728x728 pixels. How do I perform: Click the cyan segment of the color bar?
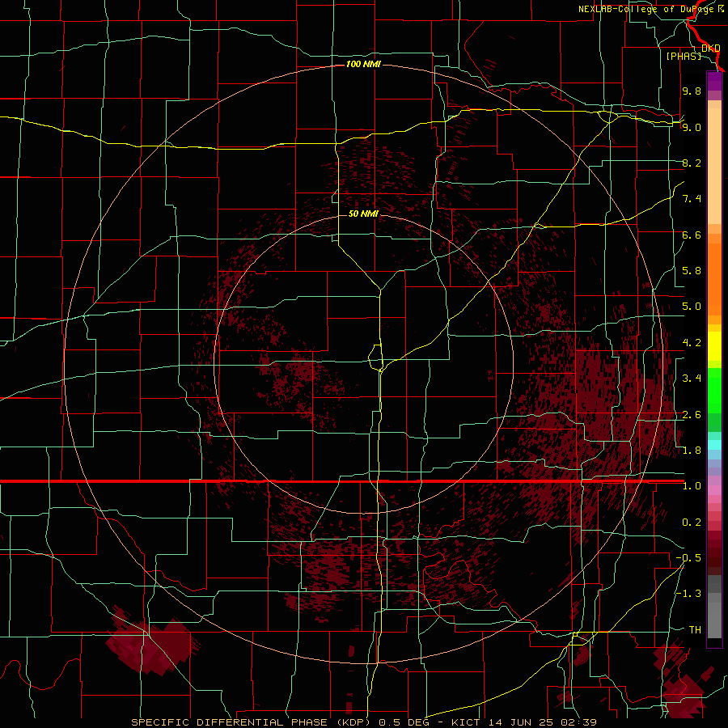pos(714,445)
